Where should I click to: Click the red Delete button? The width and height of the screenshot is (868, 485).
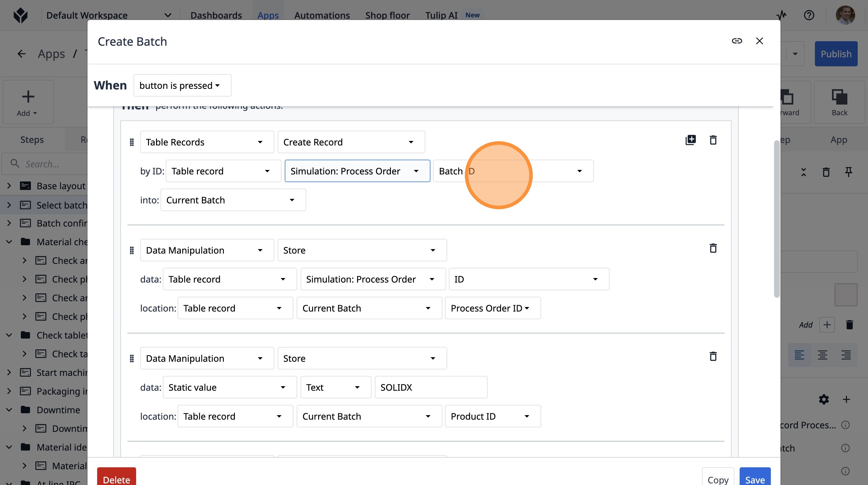coord(116,479)
